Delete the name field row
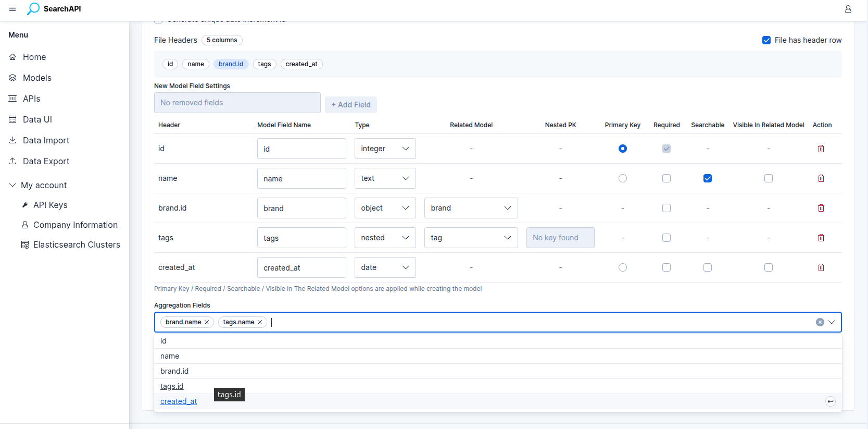868x429 pixels. click(x=821, y=178)
